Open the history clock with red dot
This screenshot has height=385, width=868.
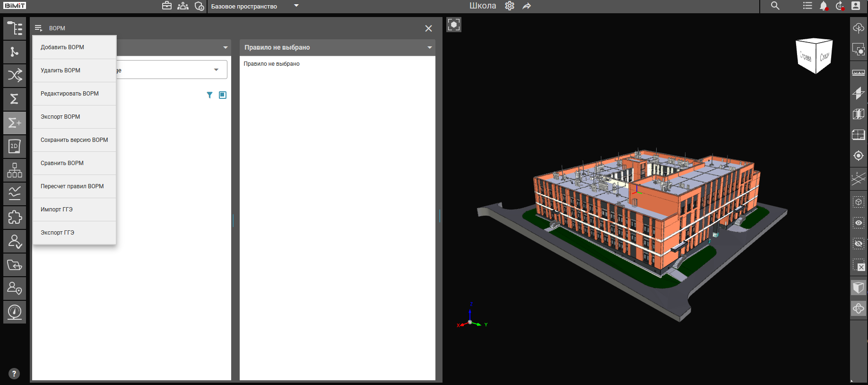[x=840, y=6]
